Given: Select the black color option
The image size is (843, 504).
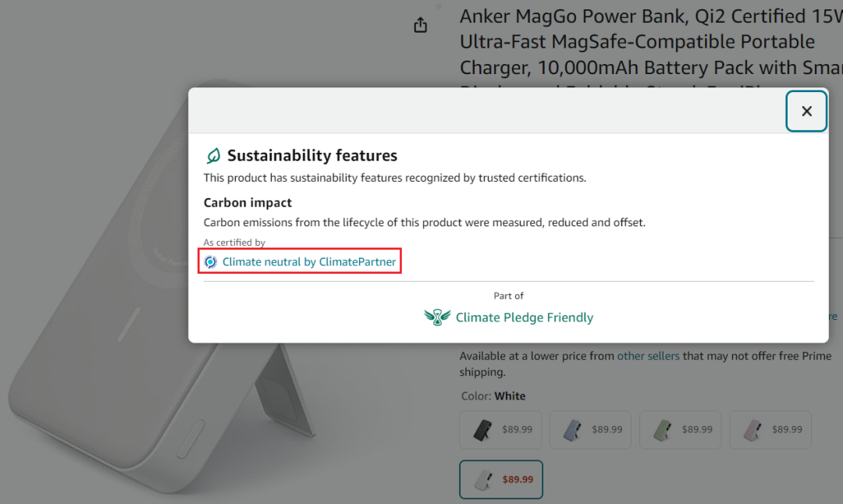Looking at the screenshot, I should (500, 430).
